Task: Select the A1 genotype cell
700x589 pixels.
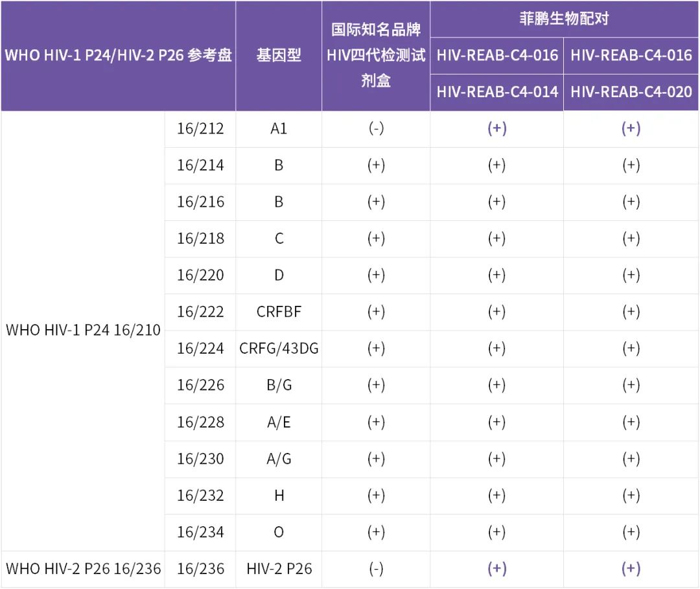Action: (279, 128)
